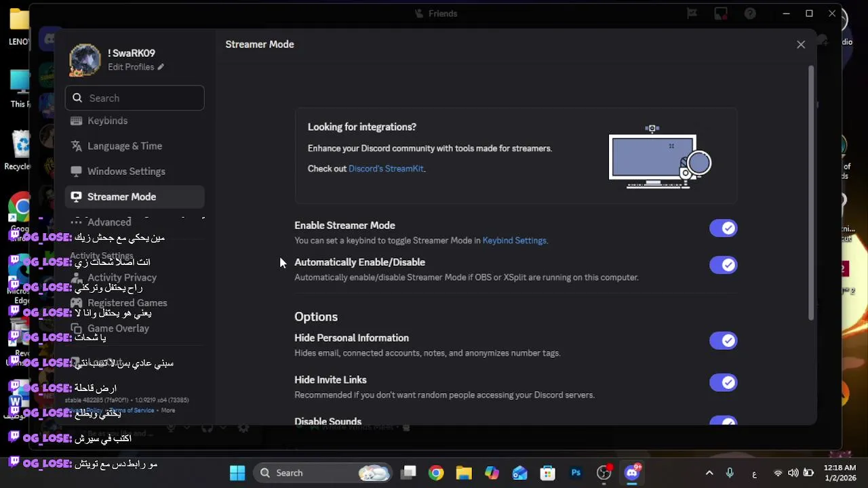Click the taskbar Search box

(323, 473)
